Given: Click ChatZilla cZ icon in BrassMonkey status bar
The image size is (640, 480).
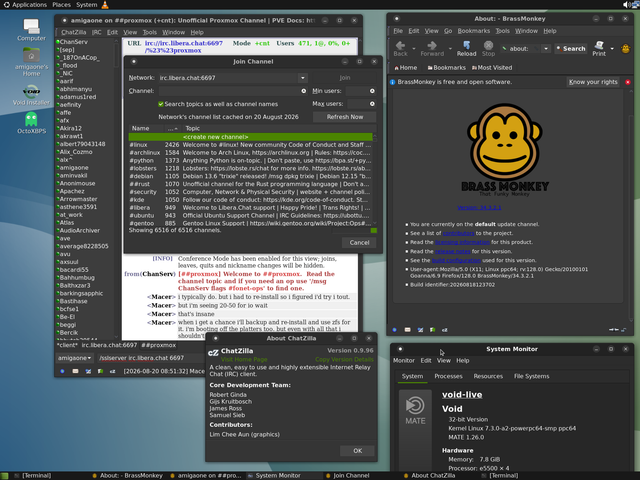Looking at the screenshot, I should click(444, 330).
